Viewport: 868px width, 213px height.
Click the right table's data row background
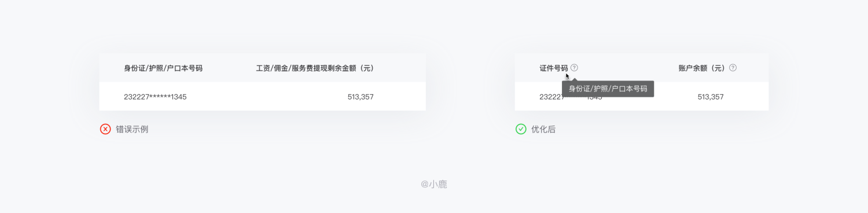coord(642,97)
